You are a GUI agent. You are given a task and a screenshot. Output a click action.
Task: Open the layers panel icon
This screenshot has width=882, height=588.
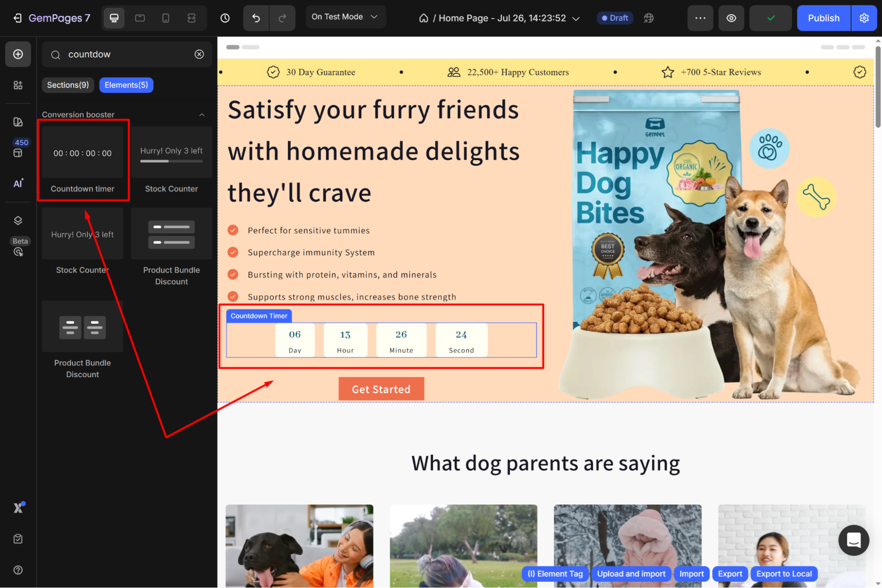coord(18,221)
